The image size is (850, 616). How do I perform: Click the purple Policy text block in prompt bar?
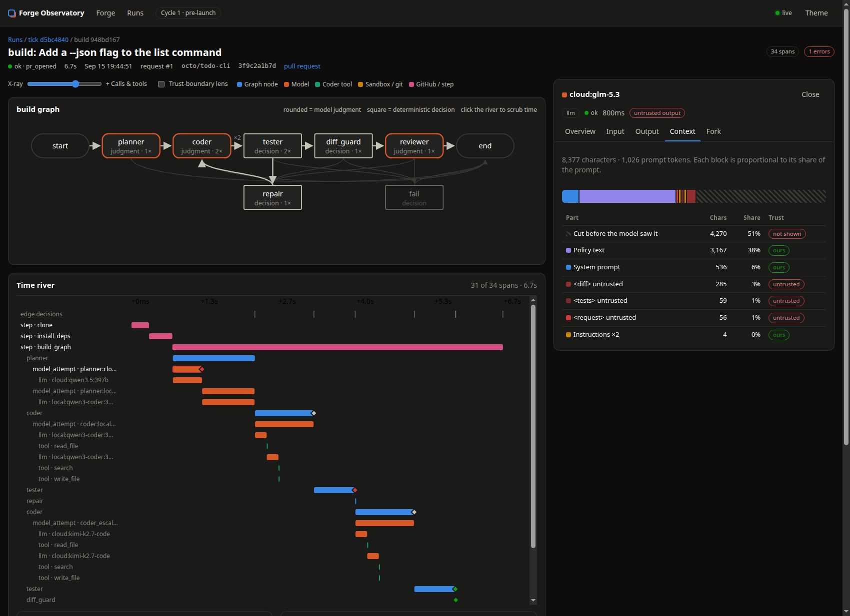[x=627, y=196]
